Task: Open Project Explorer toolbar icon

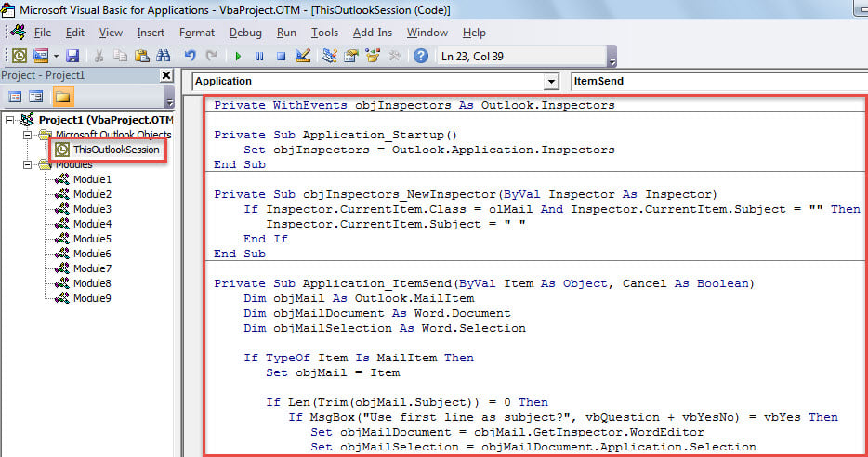Action: pos(330,56)
